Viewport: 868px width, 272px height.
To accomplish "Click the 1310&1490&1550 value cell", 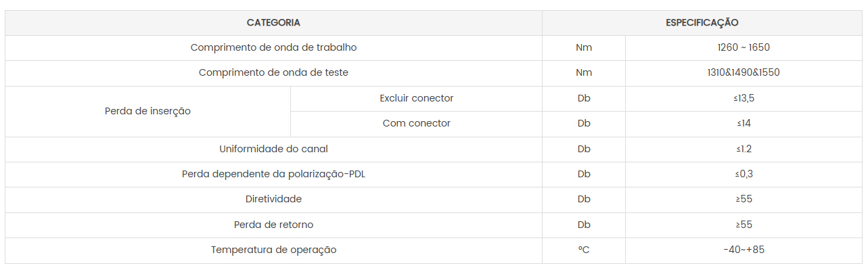I will coord(744,73).
